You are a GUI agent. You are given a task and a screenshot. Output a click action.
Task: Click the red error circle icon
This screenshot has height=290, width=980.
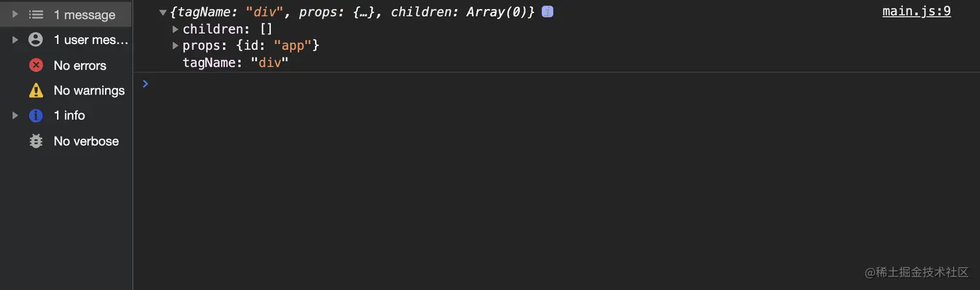36,65
